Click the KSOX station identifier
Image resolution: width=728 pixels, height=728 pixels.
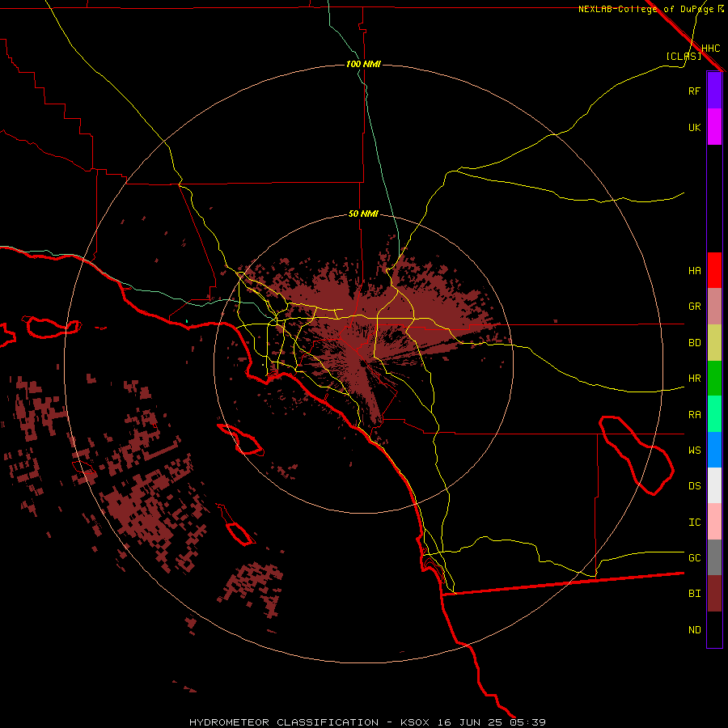click(415, 722)
